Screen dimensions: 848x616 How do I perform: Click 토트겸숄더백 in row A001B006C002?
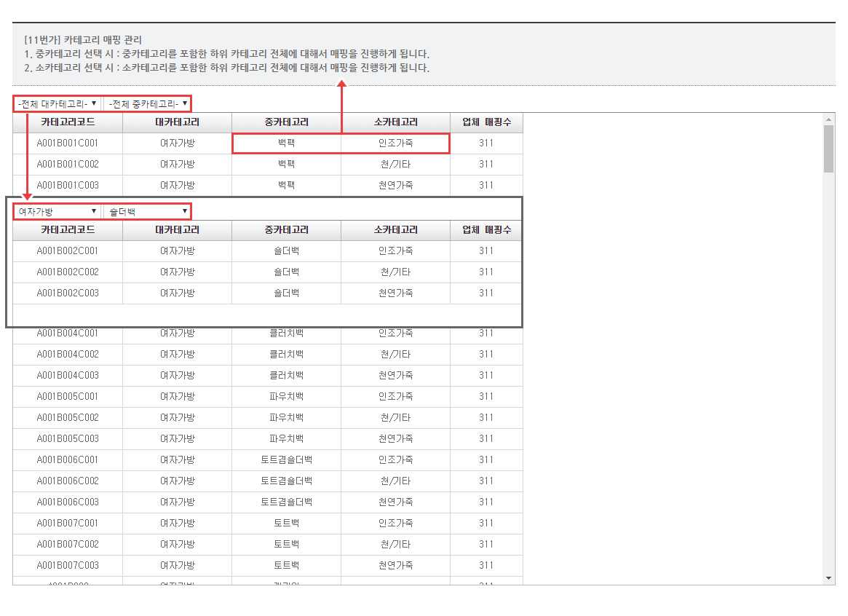(x=286, y=481)
